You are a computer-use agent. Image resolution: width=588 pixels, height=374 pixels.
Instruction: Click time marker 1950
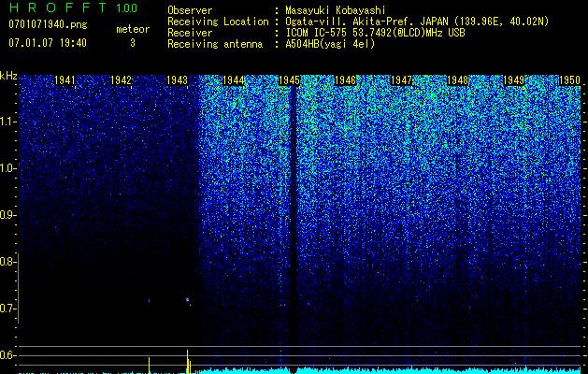pyautogui.click(x=569, y=80)
